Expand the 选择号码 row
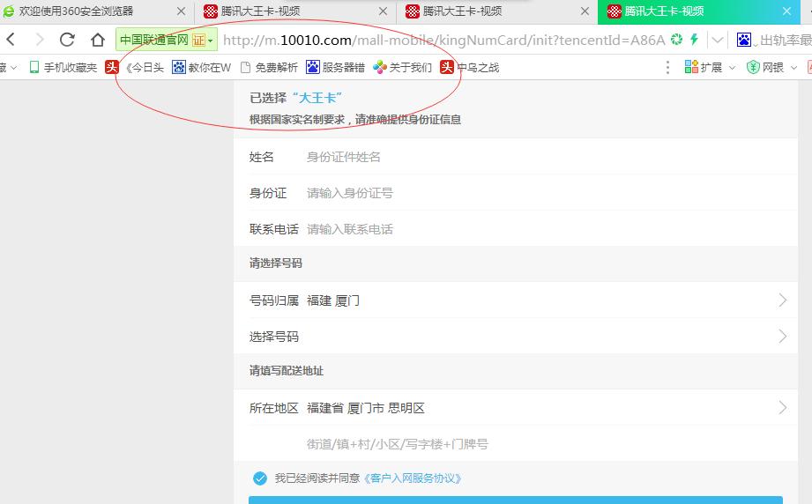 click(515, 337)
